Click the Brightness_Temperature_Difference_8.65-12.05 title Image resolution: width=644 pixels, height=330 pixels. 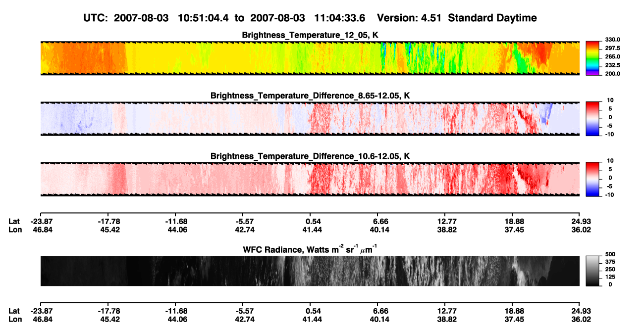(x=311, y=95)
